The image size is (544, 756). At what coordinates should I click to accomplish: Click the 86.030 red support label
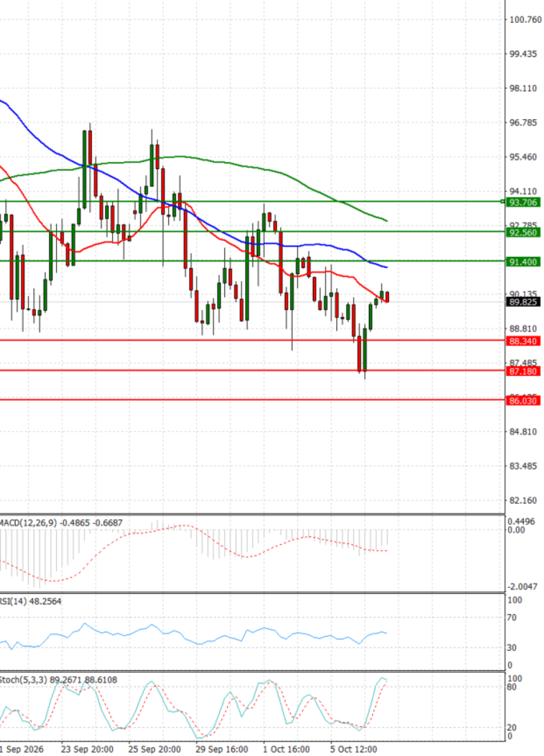(x=523, y=400)
